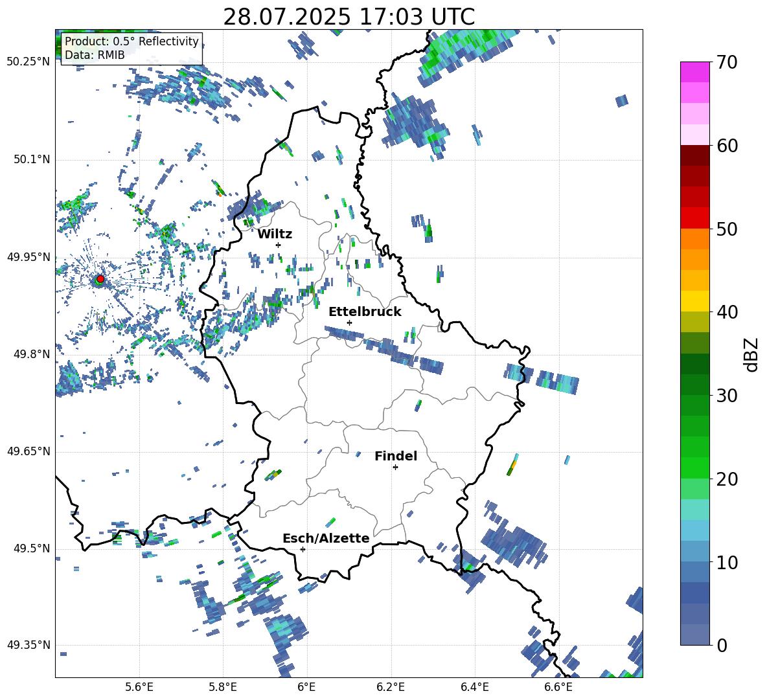Click the Wiltz city label
Screen dimensions: 767x700
coord(275,234)
